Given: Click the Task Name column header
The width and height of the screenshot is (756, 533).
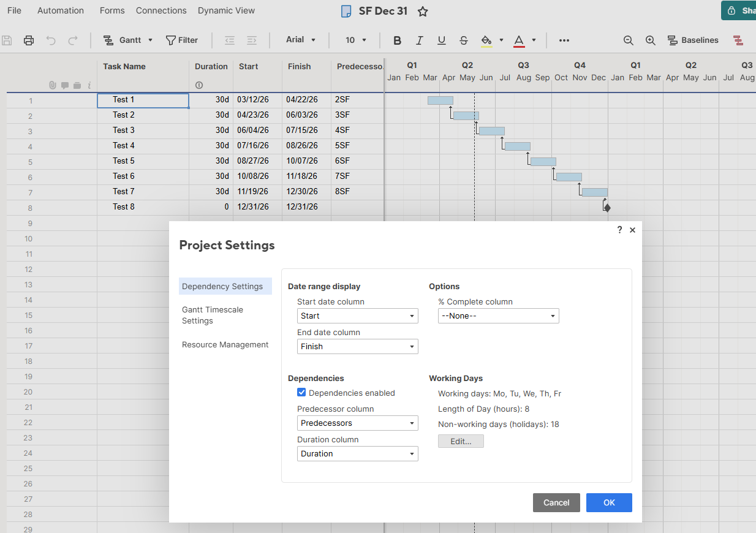Looking at the screenshot, I should (x=124, y=66).
